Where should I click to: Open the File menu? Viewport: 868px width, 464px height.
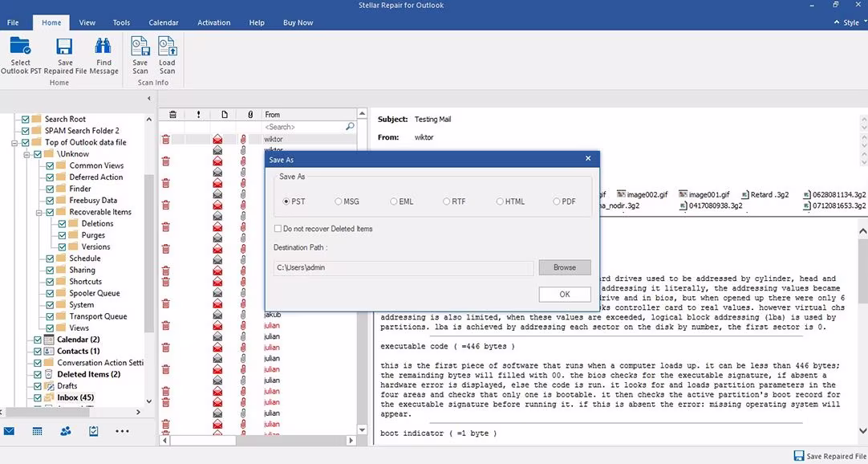click(13, 22)
